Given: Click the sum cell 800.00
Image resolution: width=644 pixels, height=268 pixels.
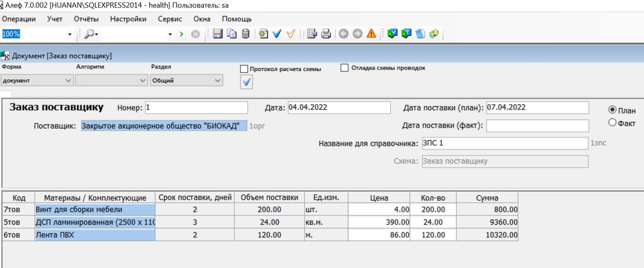Looking at the screenshot, I should click(x=487, y=209).
